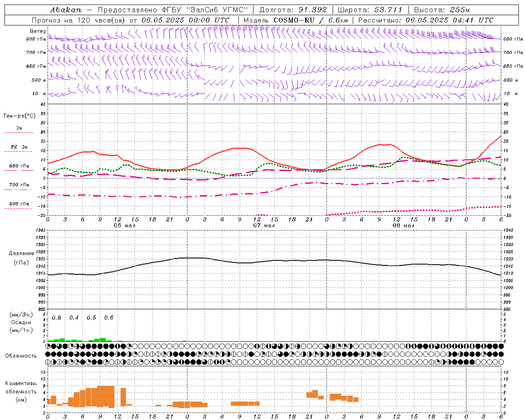Click the "2м" temperature legend label
525x420 pixels.
click(19, 128)
